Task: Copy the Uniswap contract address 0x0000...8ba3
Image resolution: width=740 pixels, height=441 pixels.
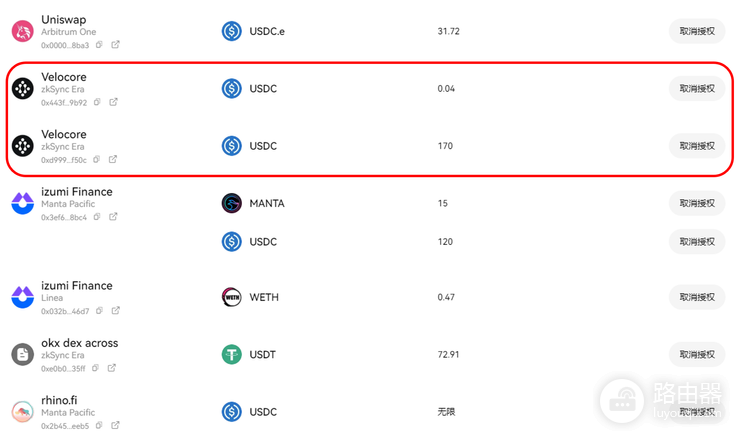Action: pyautogui.click(x=99, y=45)
